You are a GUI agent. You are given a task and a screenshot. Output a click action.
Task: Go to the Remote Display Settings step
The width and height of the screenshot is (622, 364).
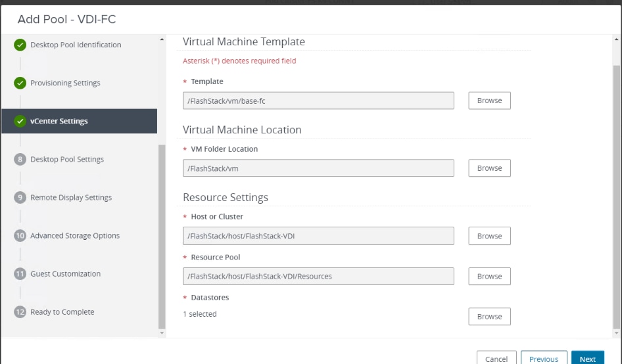(71, 198)
